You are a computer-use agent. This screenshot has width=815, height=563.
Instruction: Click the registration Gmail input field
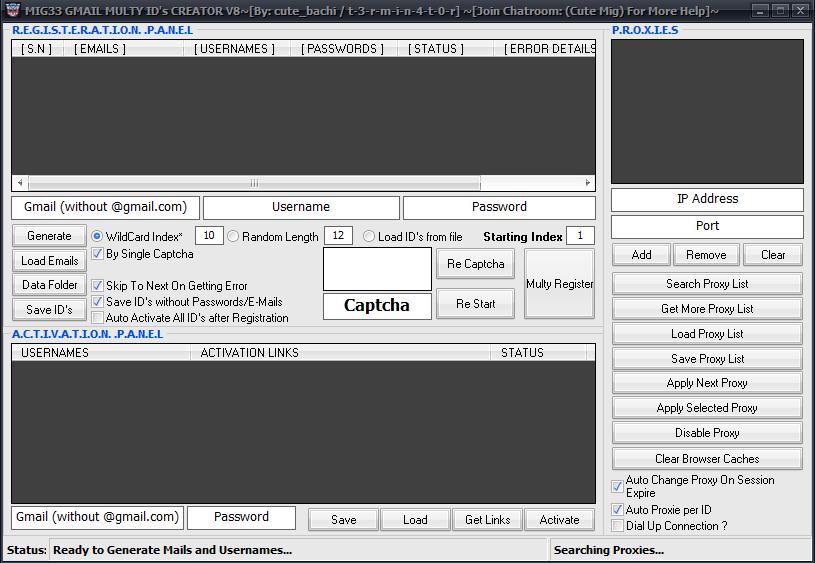pyautogui.click(x=106, y=207)
